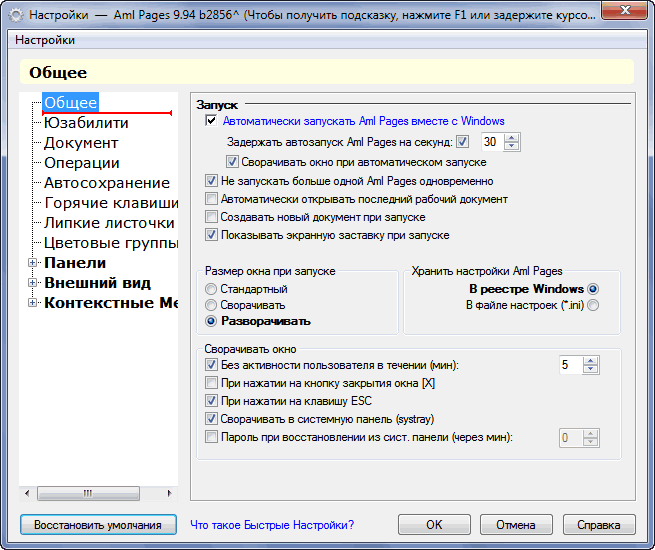This screenshot has width=655, height=550.
Task: Enable minimize on window close button [X]
Action: (x=211, y=383)
